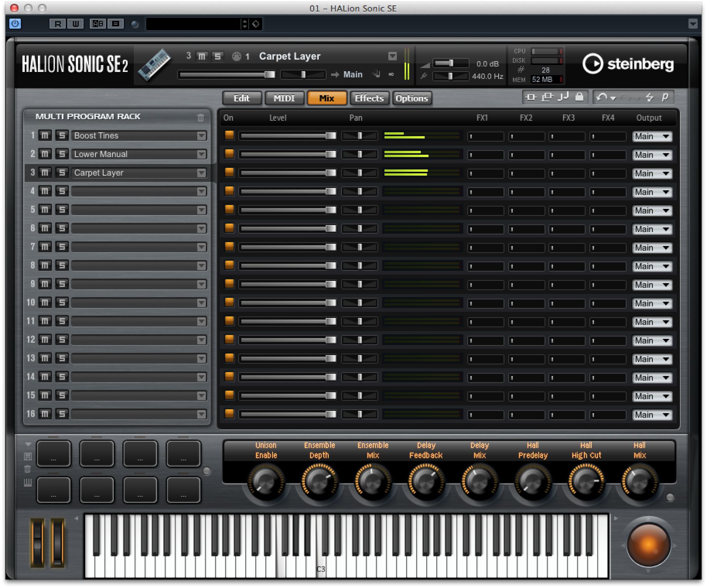Image resolution: width=707 pixels, height=588 pixels.
Task: Switch A/B comparison setting
Action: click(98, 24)
